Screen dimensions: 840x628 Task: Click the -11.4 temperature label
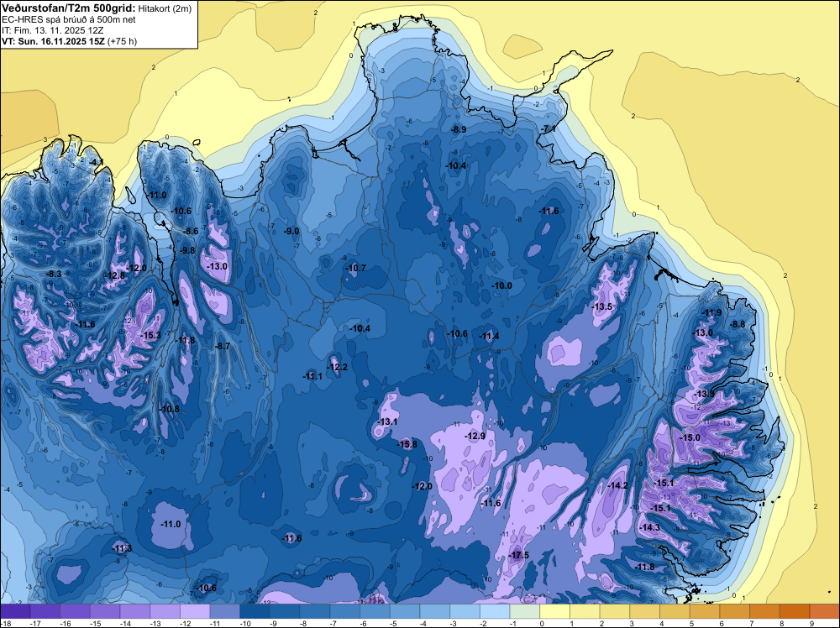[489, 336]
